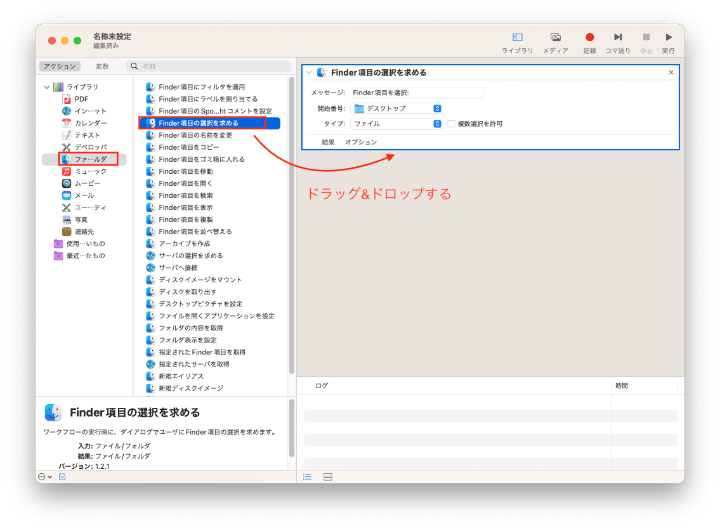Select the デベロッパ category
Screen dimensions: 720x530
(84, 147)
